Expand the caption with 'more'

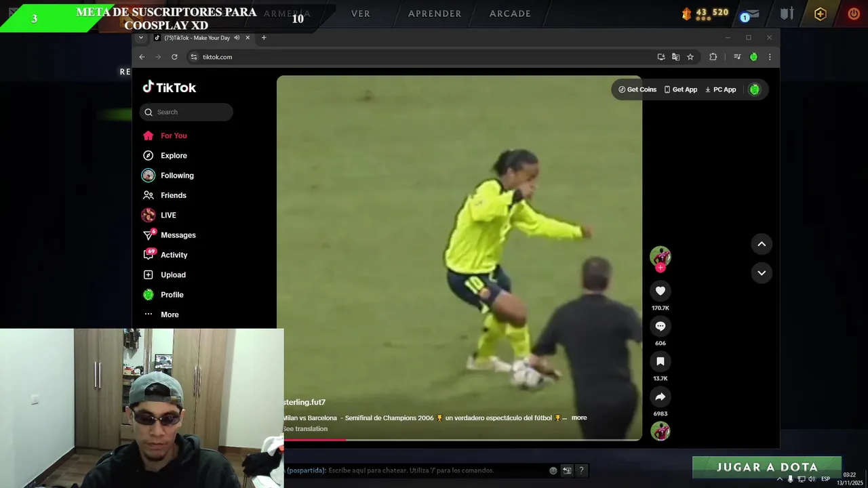579,418
